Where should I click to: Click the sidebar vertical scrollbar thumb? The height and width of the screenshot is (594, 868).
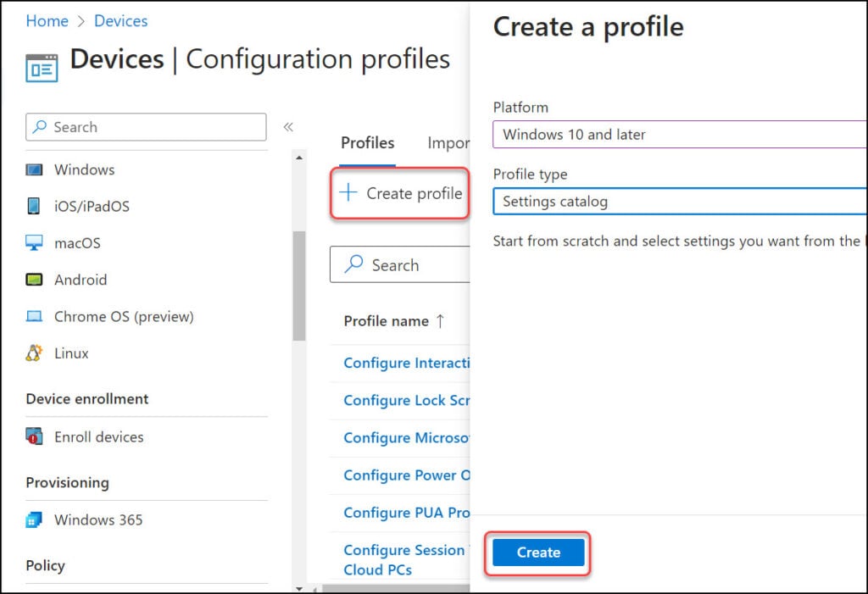point(299,286)
